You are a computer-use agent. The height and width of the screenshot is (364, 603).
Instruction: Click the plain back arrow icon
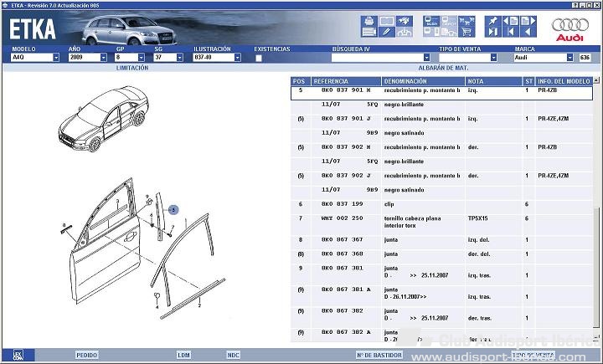click(528, 32)
